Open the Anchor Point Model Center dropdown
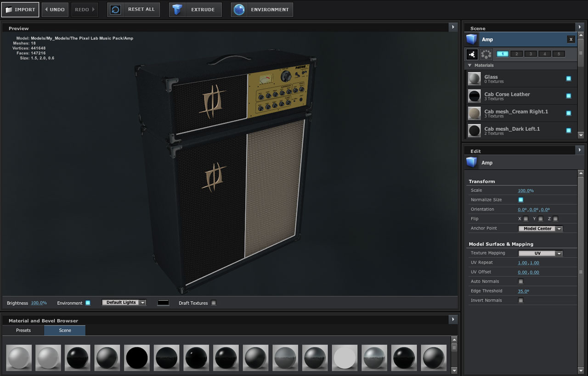 540,228
